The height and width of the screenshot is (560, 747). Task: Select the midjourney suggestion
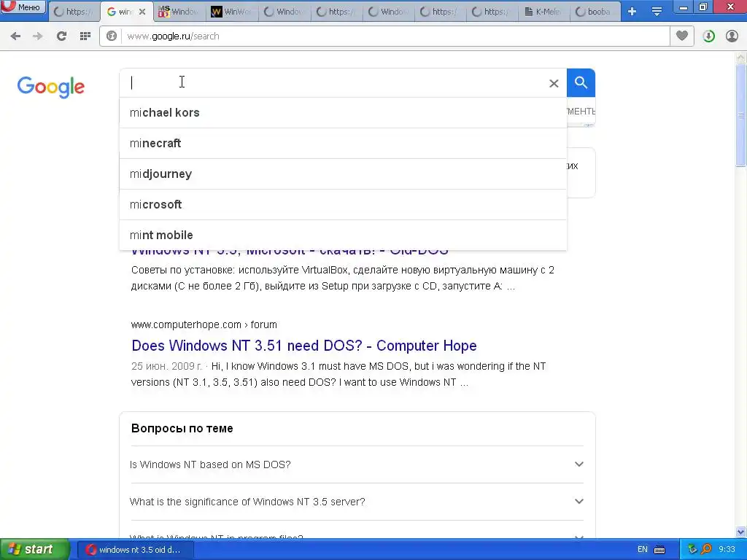pos(343,174)
